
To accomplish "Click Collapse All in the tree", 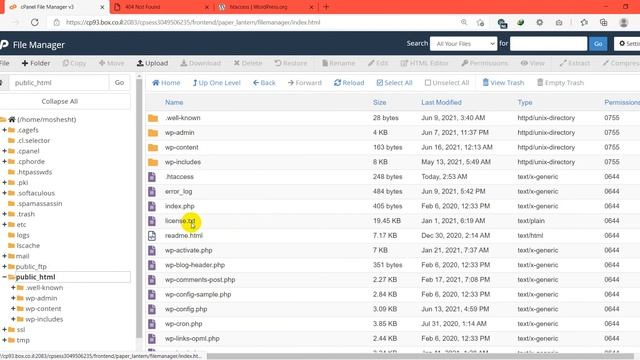I will (x=60, y=101).
